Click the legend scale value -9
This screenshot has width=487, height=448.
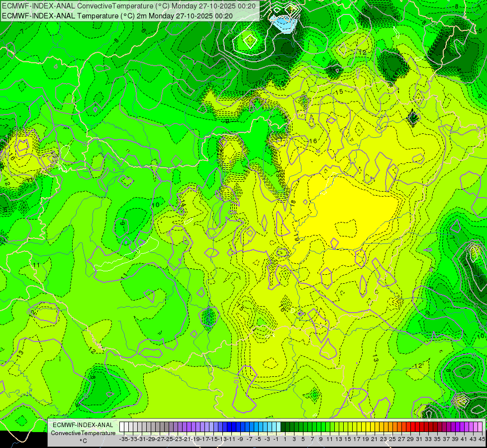click(x=240, y=439)
